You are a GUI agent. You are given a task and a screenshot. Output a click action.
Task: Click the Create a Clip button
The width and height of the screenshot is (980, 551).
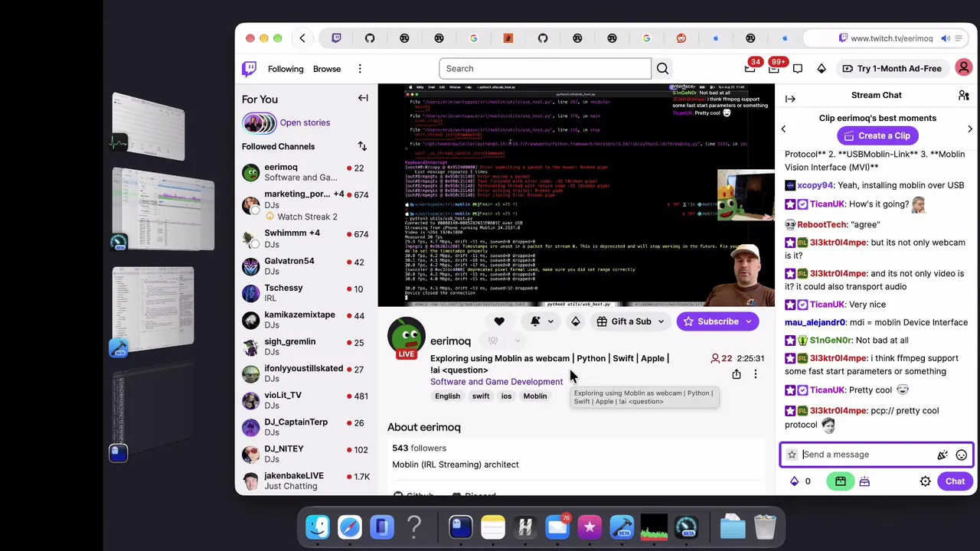pyautogui.click(x=876, y=135)
